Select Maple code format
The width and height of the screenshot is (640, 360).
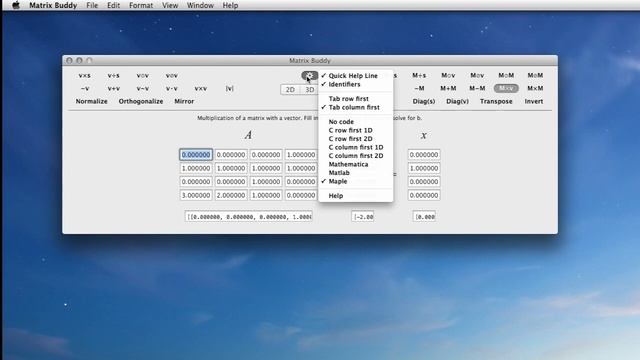click(356, 181)
